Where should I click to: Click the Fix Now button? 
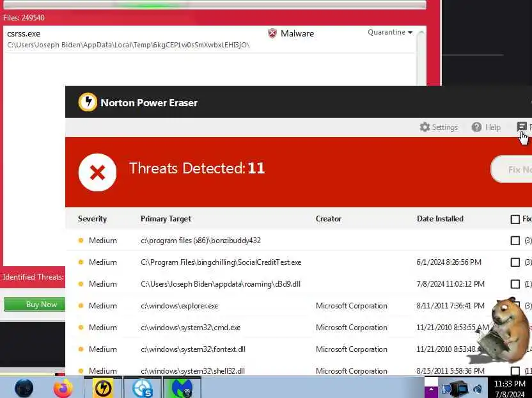[x=512, y=169]
